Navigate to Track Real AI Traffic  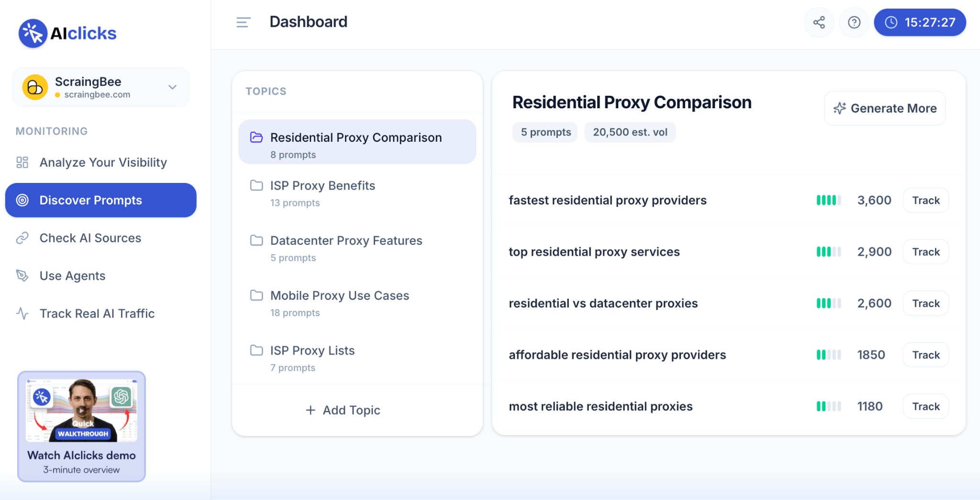pos(97,314)
